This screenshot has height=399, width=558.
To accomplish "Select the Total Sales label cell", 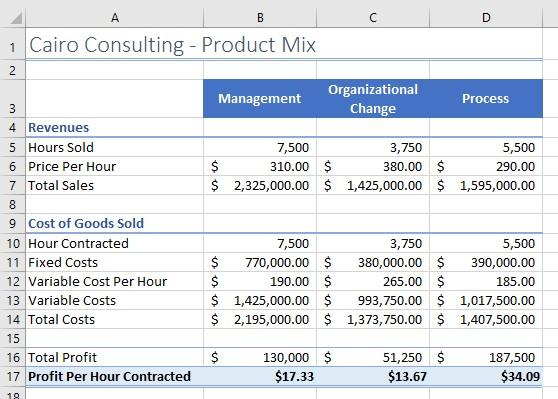I will pos(115,185).
